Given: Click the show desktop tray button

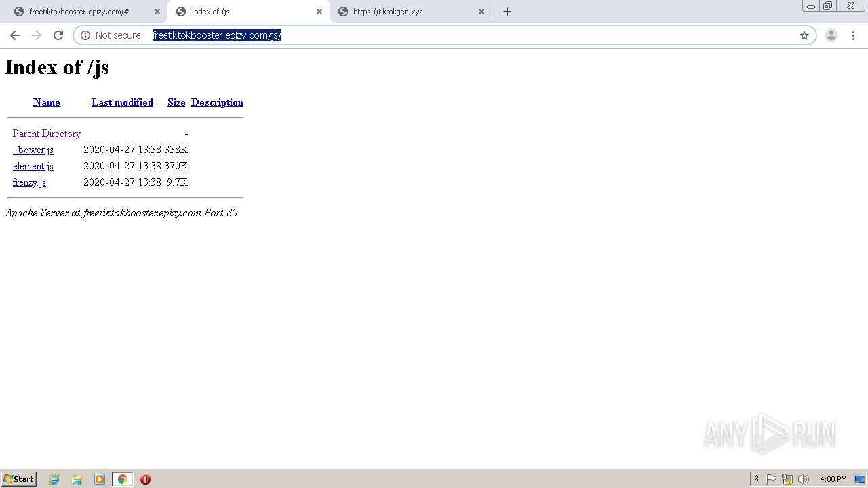Looking at the screenshot, I should pos(861,479).
